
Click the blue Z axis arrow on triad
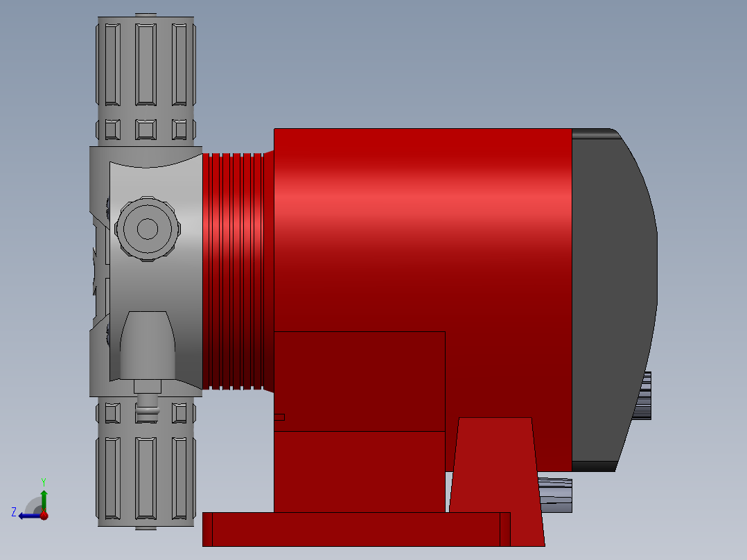coord(28,514)
